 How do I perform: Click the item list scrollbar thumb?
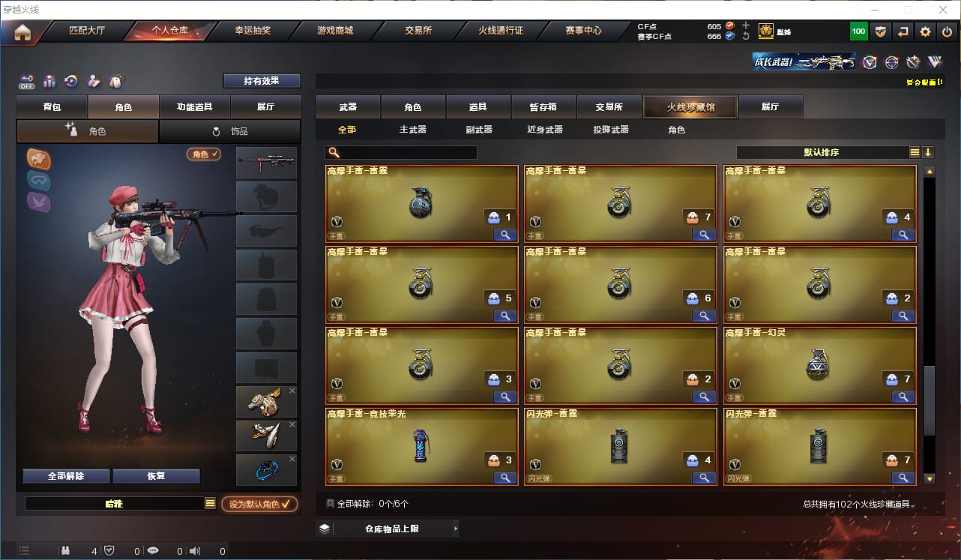pyautogui.click(x=930, y=400)
